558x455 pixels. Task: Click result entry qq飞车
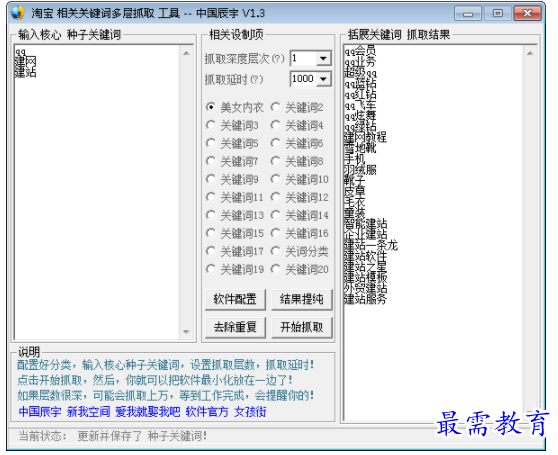click(x=360, y=105)
